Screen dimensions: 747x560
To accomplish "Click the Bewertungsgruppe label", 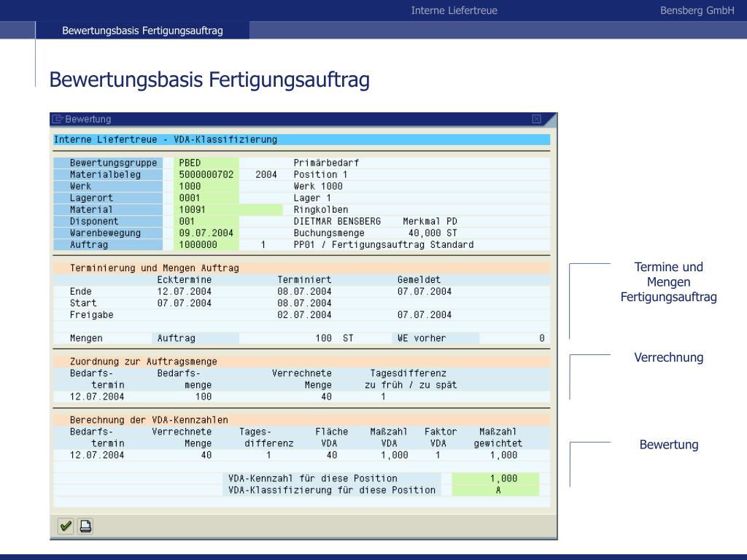I will click(113, 163).
